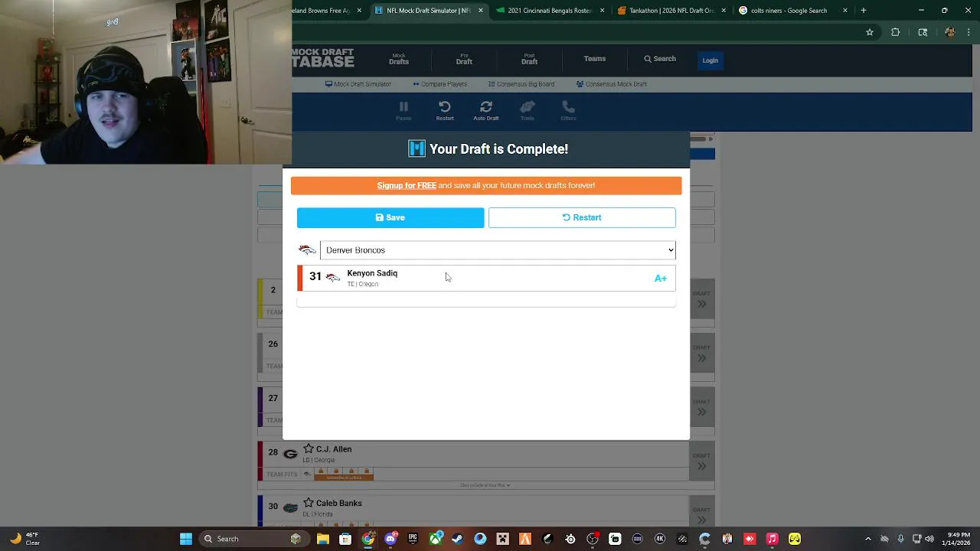Open Google Chrome from taskbar
Viewport: 980px width, 551px height.
(x=368, y=539)
